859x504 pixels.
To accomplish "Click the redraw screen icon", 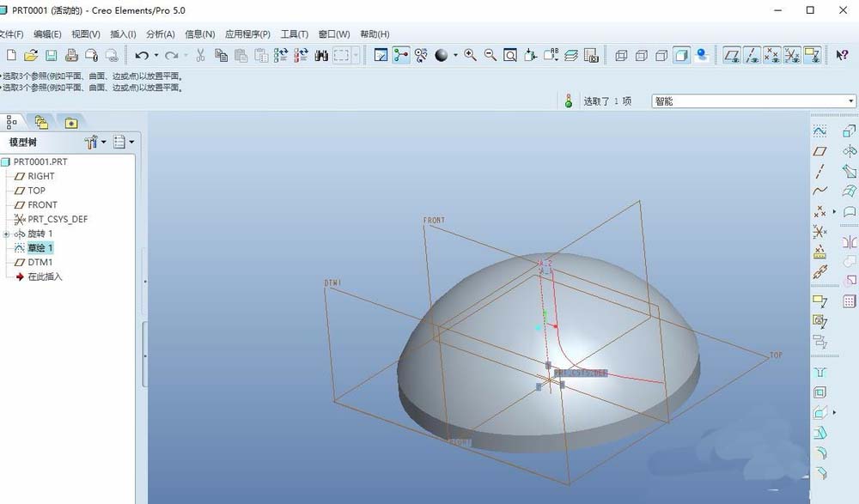I will click(x=381, y=55).
